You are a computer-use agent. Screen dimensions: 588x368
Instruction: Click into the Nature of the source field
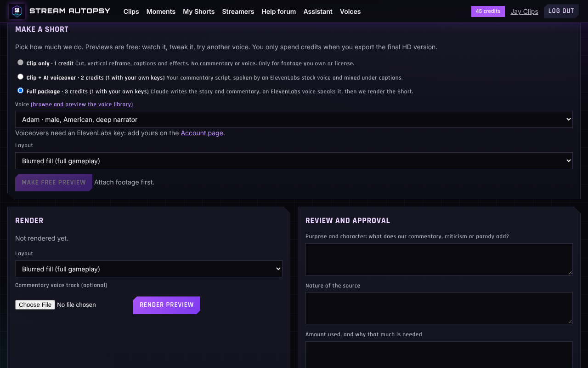[x=439, y=308]
